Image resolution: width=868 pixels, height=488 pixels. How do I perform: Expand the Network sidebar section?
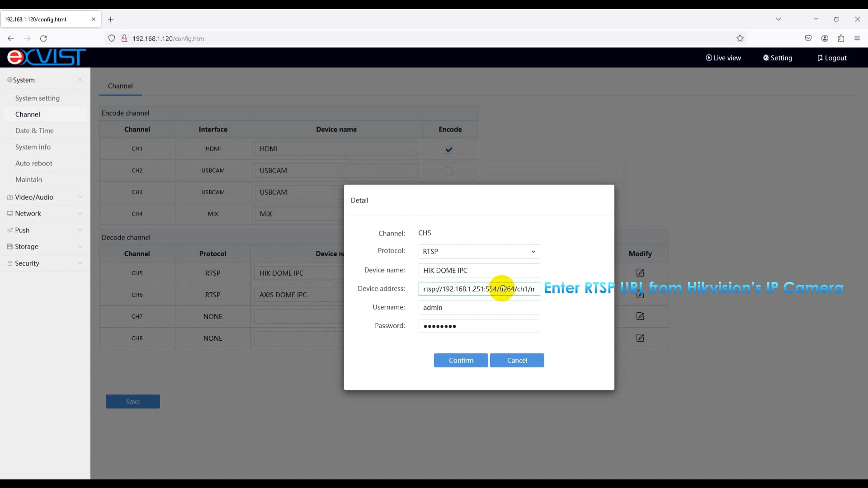tap(80, 213)
